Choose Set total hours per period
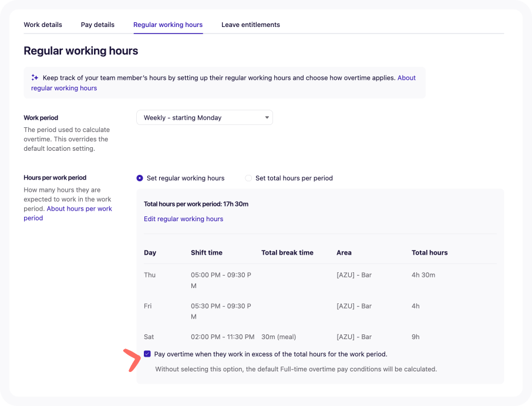The image size is (532, 406). click(x=248, y=178)
